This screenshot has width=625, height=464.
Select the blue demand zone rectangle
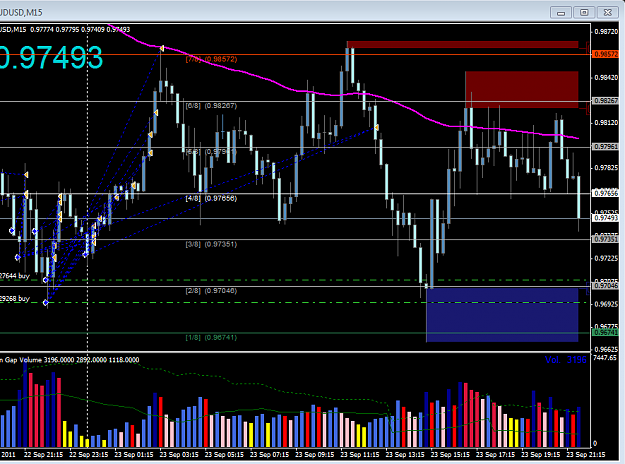click(502, 315)
